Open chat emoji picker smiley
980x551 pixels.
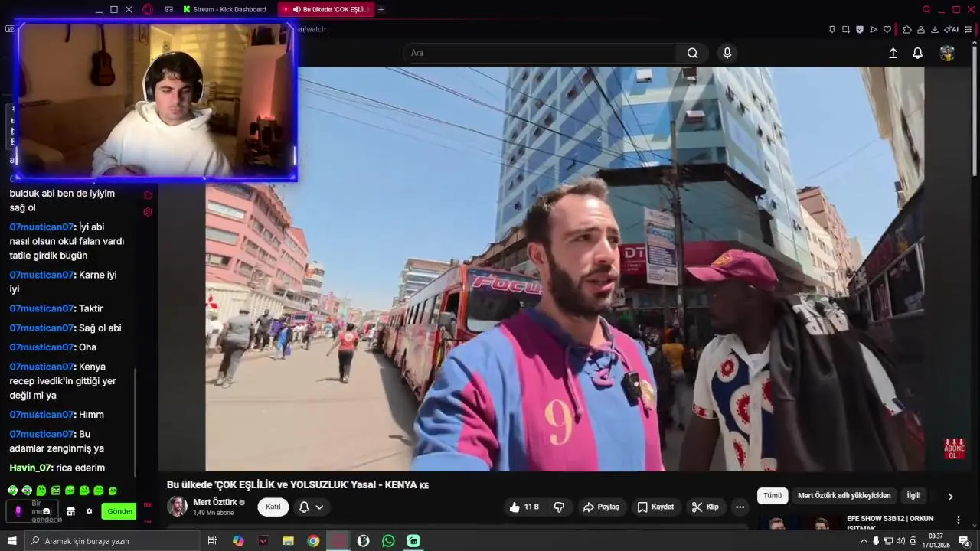point(46,511)
